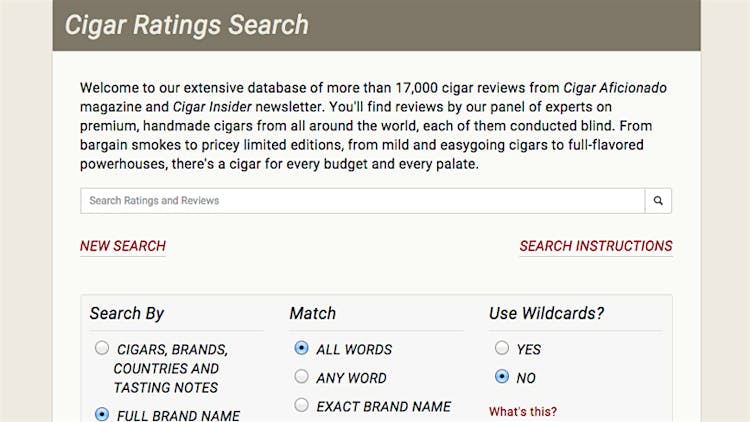Choose the Full Brand Name radio button
The width and height of the screenshot is (750, 422).
pos(102,414)
